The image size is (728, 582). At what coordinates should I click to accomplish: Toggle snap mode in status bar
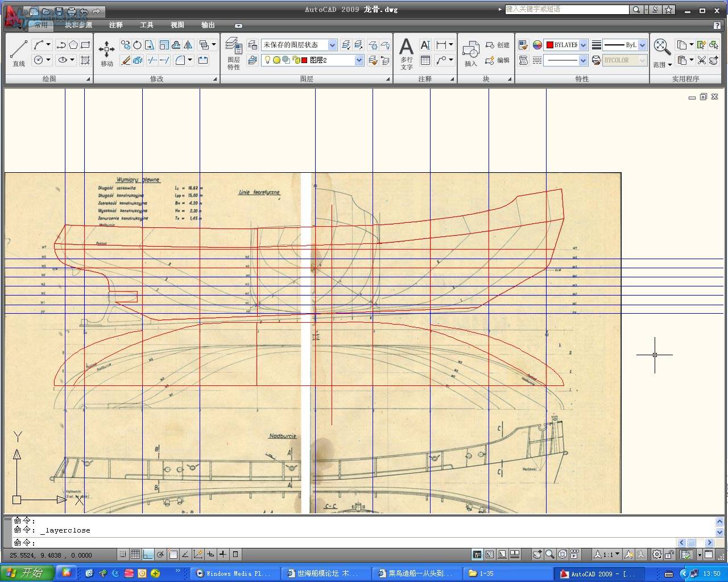[122, 554]
